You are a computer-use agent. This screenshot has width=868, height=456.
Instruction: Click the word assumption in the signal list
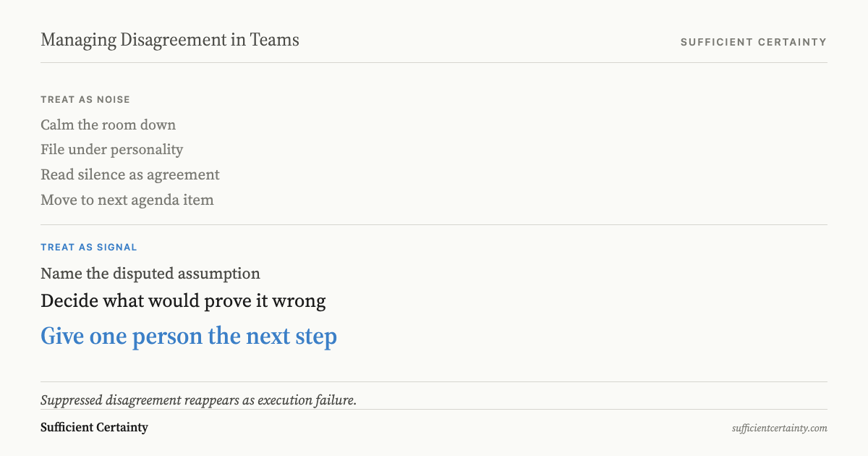click(223, 274)
